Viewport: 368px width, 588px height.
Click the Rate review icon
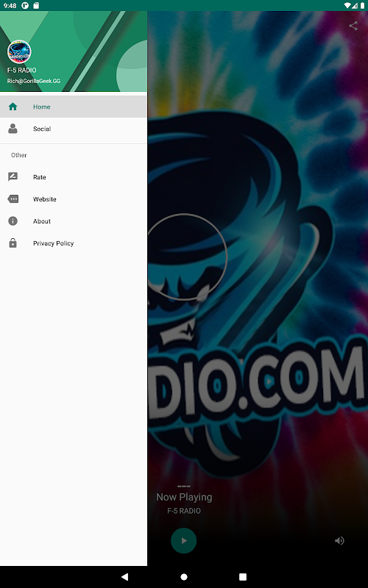13,177
